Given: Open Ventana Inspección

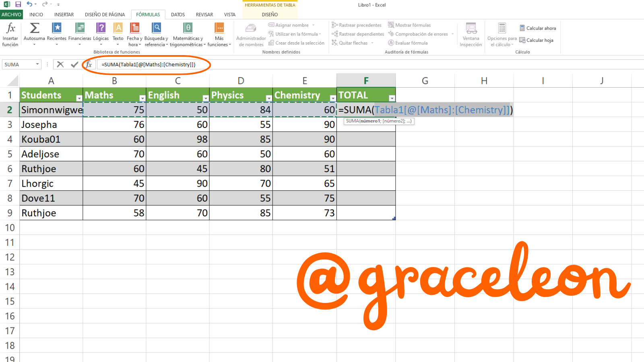Looking at the screenshot, I should coord(471,35).
